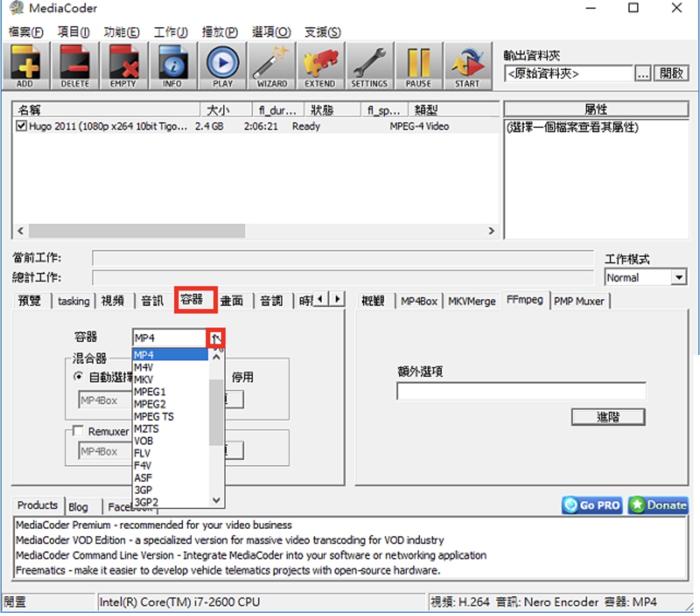This screenshot has height=616, width=700.
Task: Choose 3GP in the container list
Action: tap(170, 490)
